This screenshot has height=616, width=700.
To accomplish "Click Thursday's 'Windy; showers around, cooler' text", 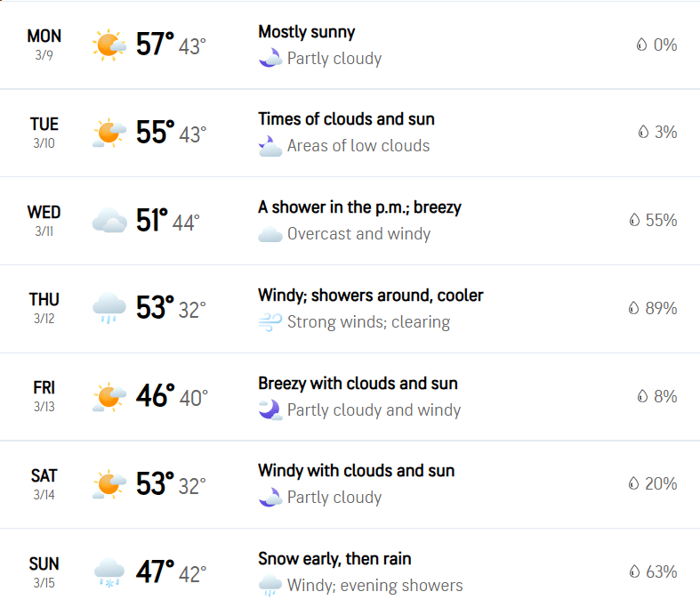I will 372,295.
